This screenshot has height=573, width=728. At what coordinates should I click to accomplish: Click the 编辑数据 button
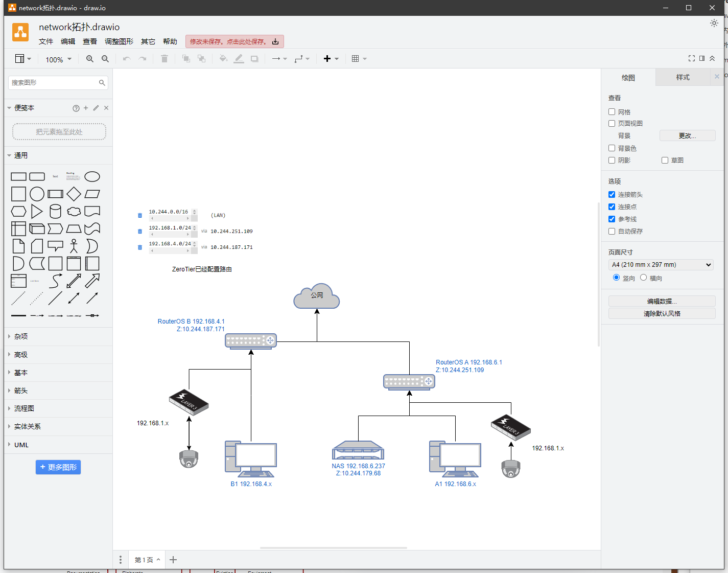click(x=662, y=301)
